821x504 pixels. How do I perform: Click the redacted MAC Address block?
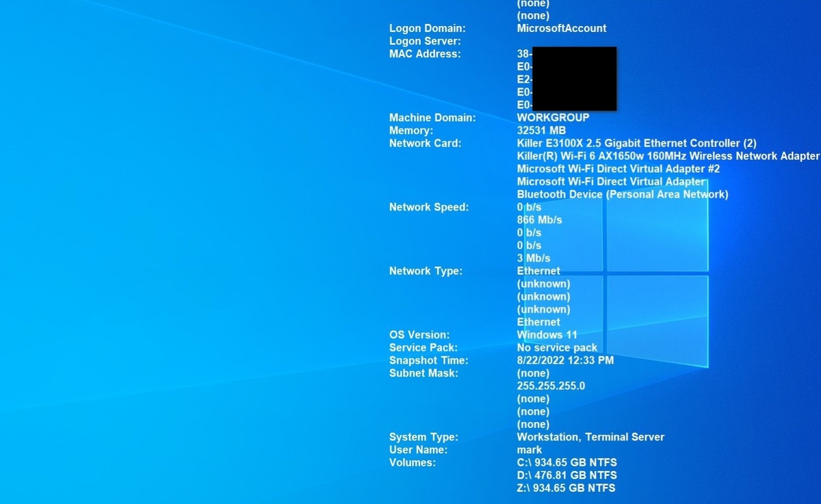(x=575, y=79)
